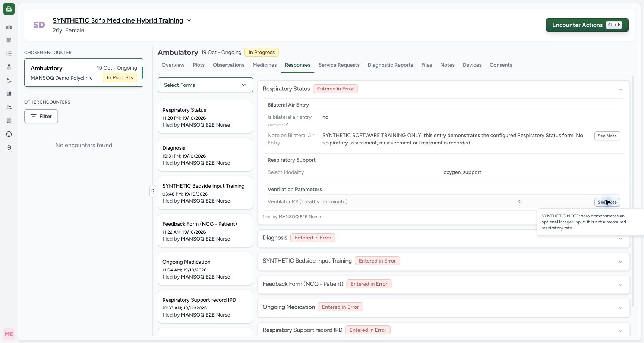Expand the Ongoing Medication section

621,308
